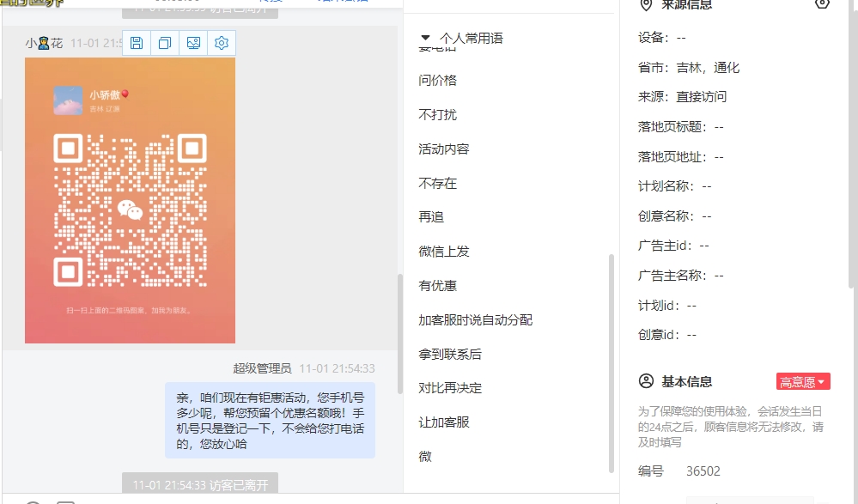Select the quick phrase 让加客服
This screenshot has width=858, height=504.
[444, 422]
